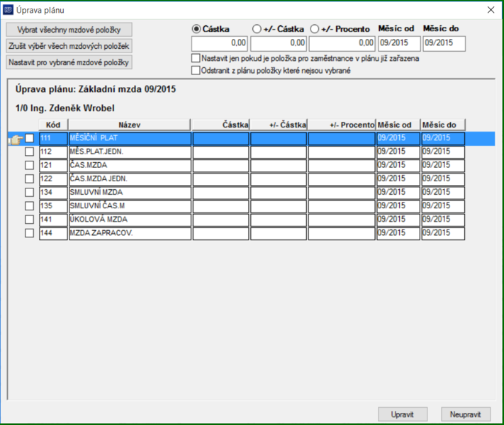Viewport: 504px width, 425px height.
Task: Click code cell 112
Action: pos(53,152)
